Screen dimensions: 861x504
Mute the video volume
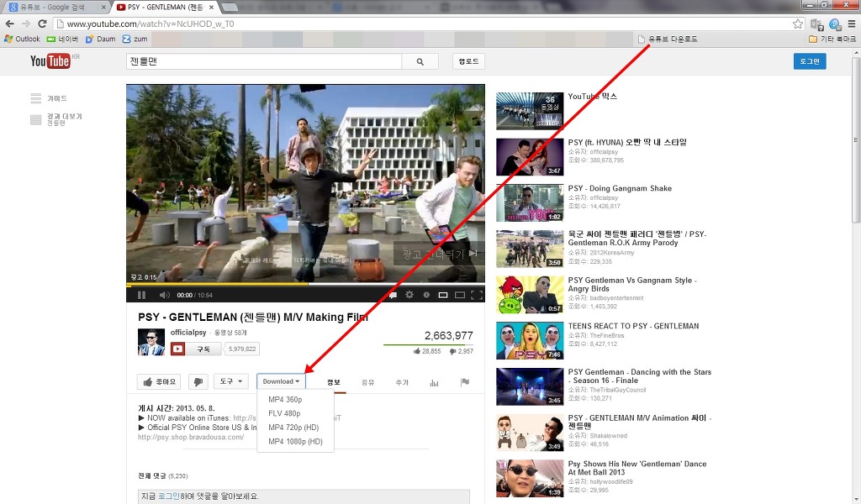pyautogui.click(x=164, y=295)
